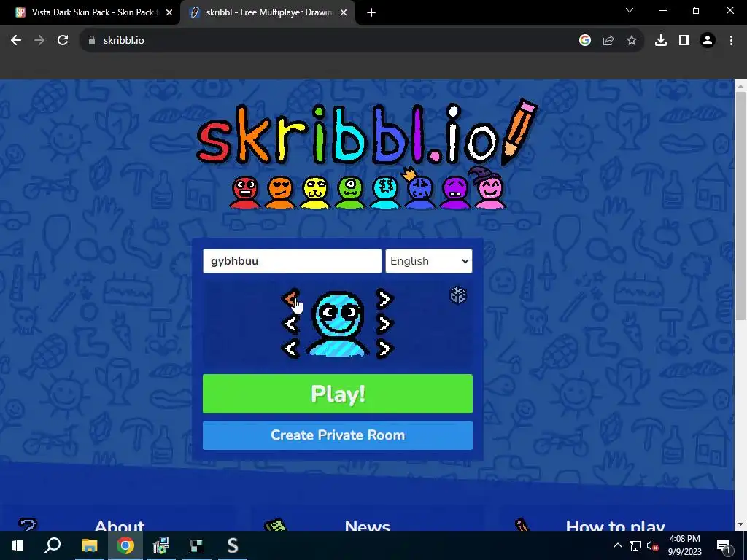Screen dimensions: 747x560
Task: Toggle the Chrome side panel
Action: coord(684,41)
